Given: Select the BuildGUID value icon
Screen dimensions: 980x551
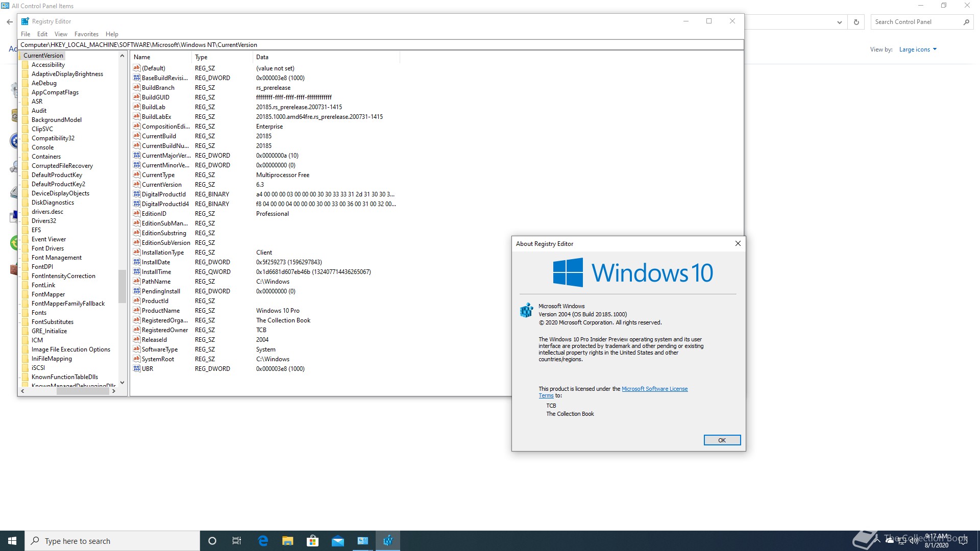Looking at the screenshot, I should point(137,97).
